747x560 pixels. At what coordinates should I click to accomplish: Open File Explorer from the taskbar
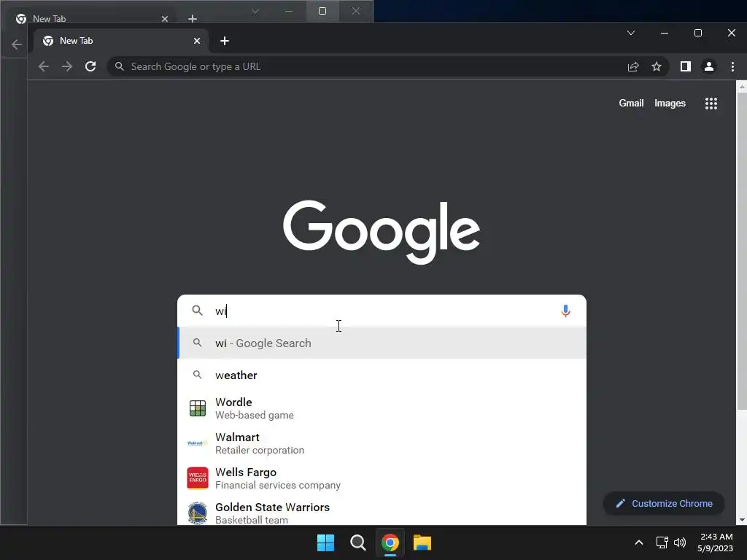pos(422,542)
